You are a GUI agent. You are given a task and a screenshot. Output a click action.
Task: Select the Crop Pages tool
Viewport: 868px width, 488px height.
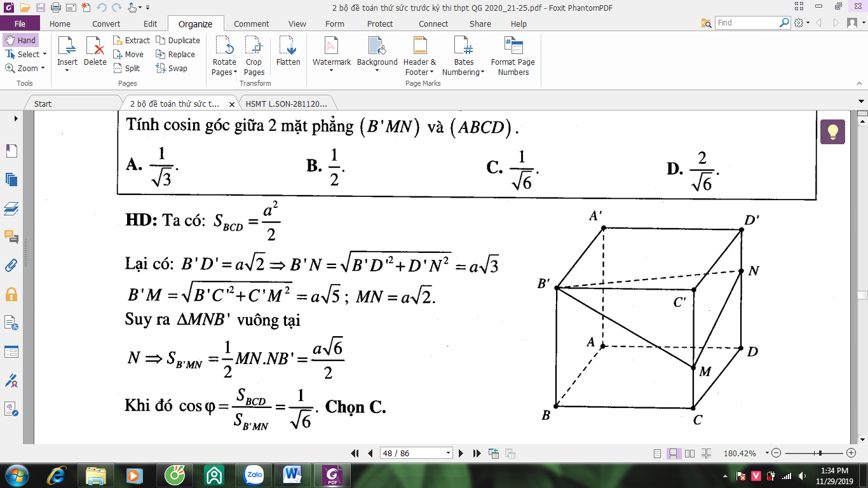coord(254,56)
